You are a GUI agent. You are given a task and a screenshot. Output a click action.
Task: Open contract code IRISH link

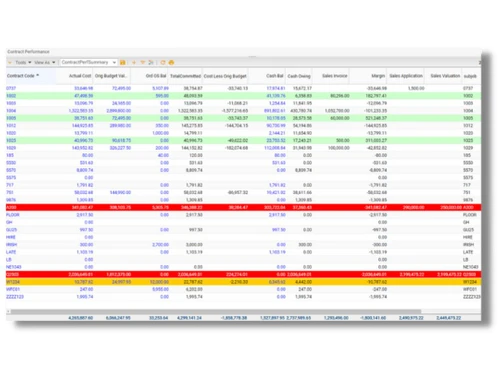pos(11,245)
